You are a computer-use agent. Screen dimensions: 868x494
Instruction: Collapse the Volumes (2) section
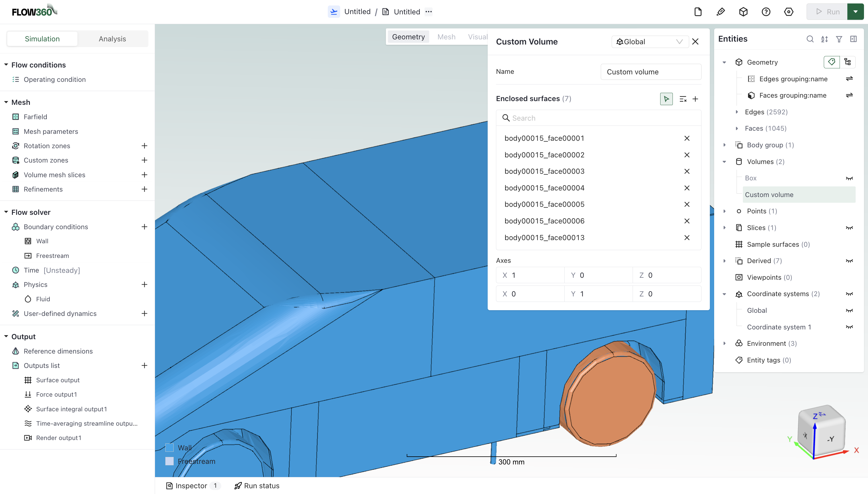click(724, 161)
